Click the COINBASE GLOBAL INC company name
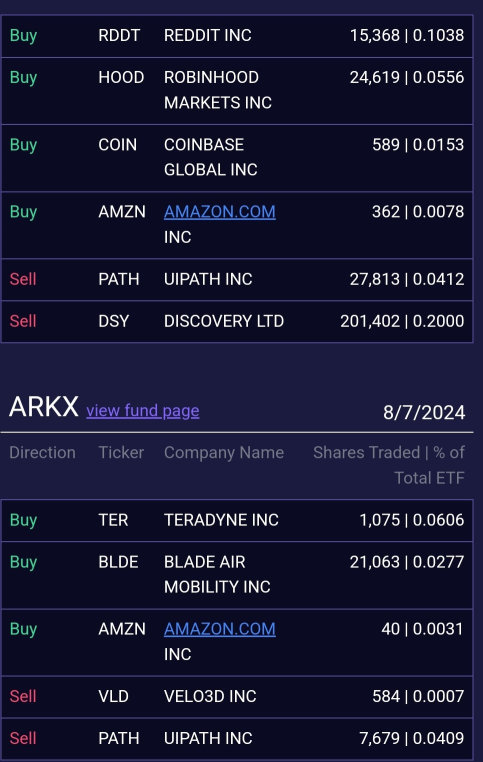Screen dimensions: 483x762 (211, 157)
